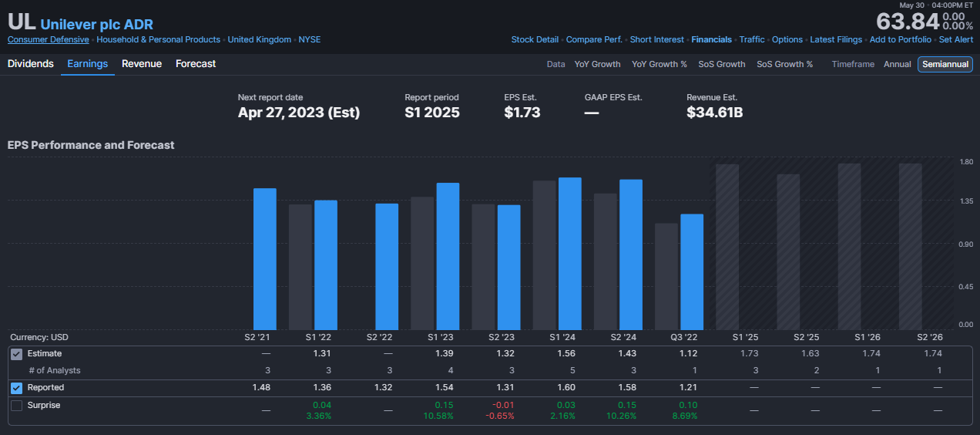Switch timeframe to Annual

898,65
